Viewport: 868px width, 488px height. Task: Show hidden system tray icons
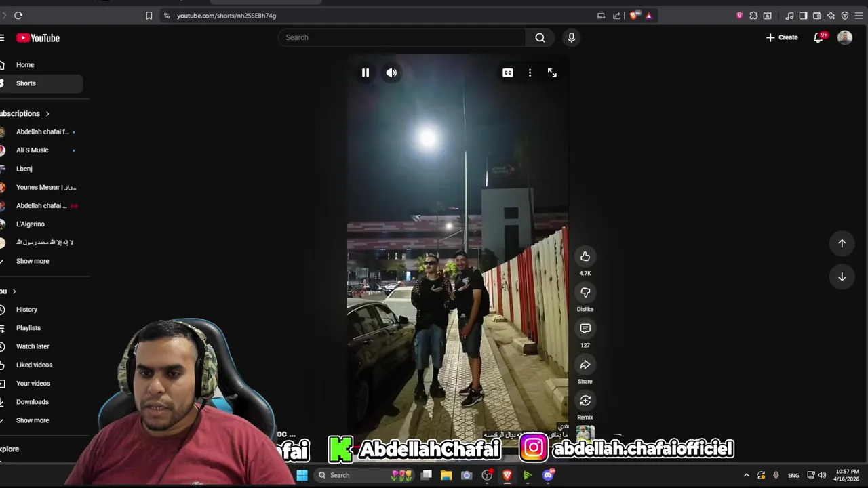tap(747, 475)
